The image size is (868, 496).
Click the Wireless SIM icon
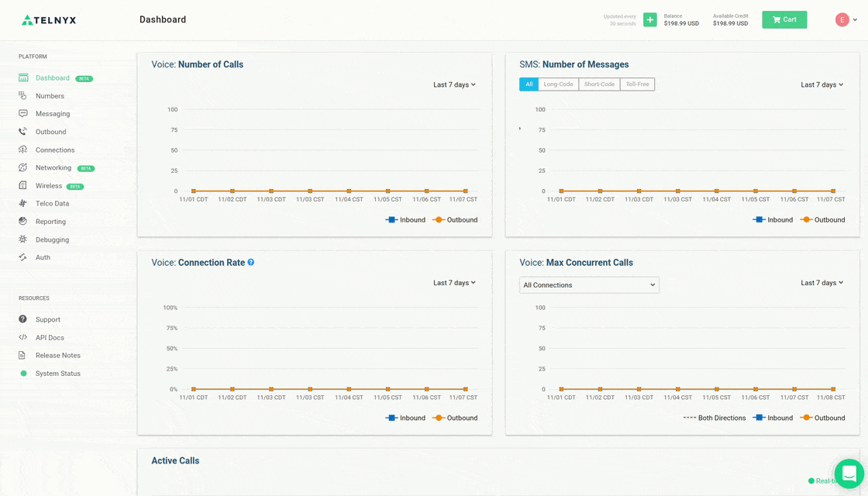[x=22, y=185]
